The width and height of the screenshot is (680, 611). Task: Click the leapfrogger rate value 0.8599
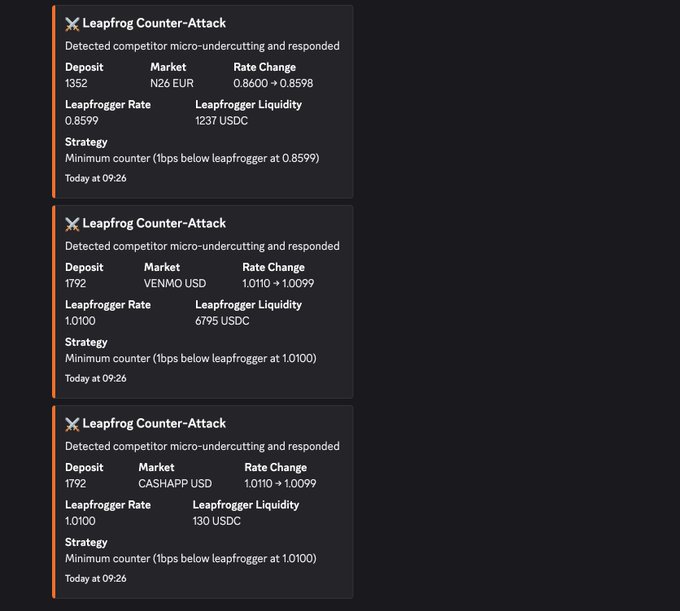(81, 121)
